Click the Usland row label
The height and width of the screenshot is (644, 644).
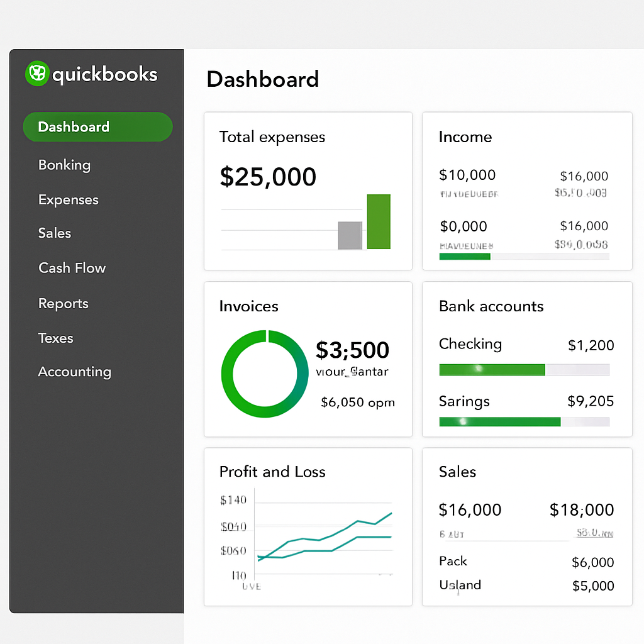click(x=460, y=585)
